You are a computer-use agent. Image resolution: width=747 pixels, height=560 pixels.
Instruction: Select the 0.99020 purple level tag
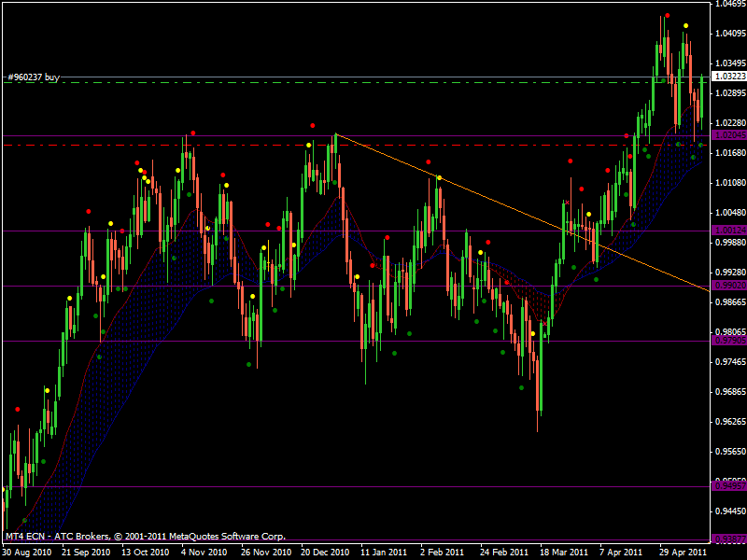pos(729,286)
